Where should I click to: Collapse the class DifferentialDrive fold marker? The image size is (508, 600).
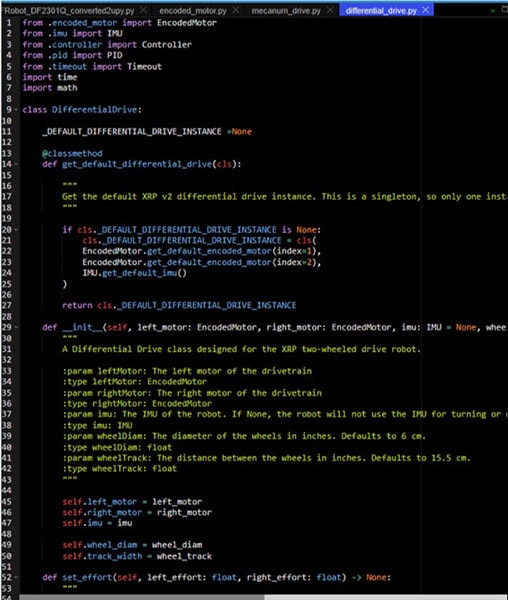(16, 110)
